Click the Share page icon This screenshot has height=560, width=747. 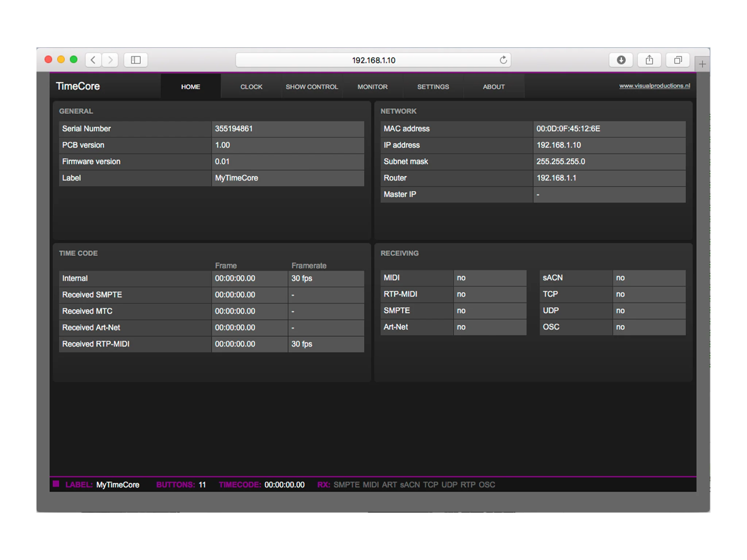coord(649,60)
